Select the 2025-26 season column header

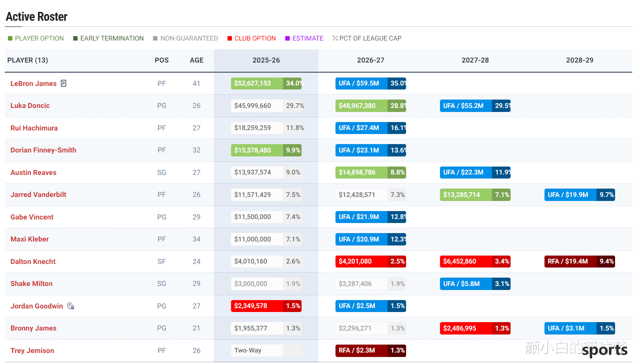click(x=266, y=60)
